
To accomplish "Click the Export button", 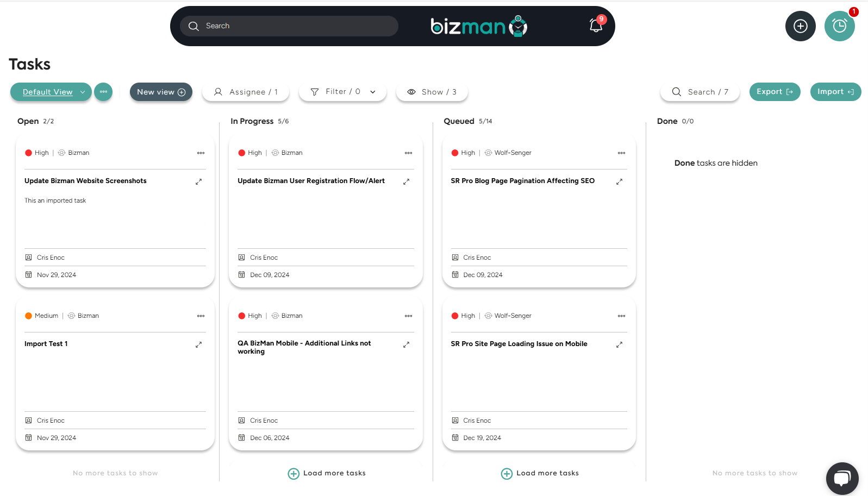I will (775, 92).
